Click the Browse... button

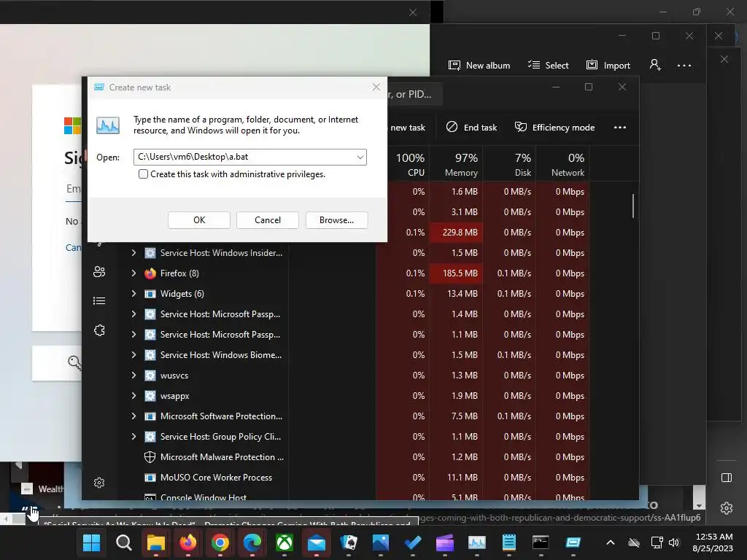336,220
